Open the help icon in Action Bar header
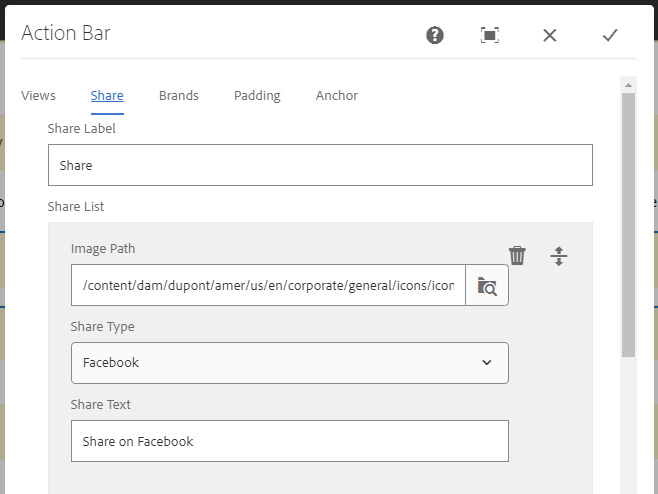Image resolution: width=658 pixels, height=494 pixels. [435, 35]
